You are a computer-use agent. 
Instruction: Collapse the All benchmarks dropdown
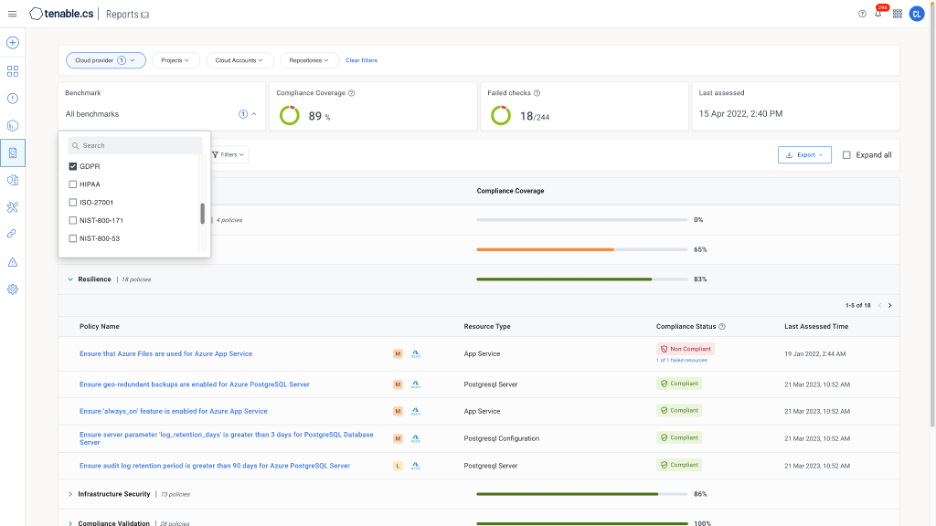(254, 114)
